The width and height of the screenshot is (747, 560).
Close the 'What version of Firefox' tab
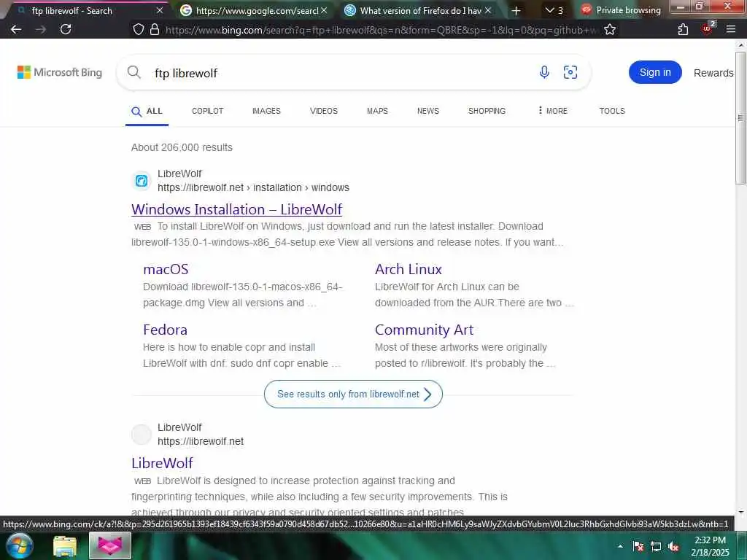click(488, 10)
